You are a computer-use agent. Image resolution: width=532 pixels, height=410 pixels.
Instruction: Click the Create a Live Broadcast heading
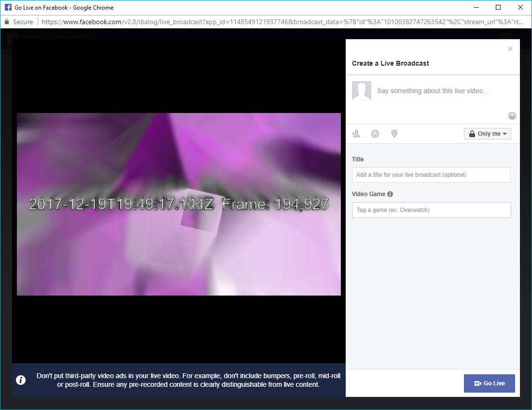tap(390, 63)
